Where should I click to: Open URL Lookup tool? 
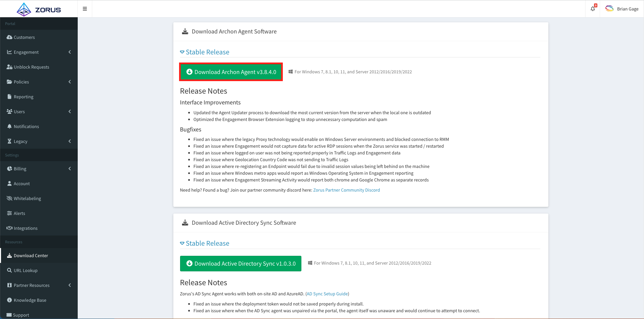[25, 270]
